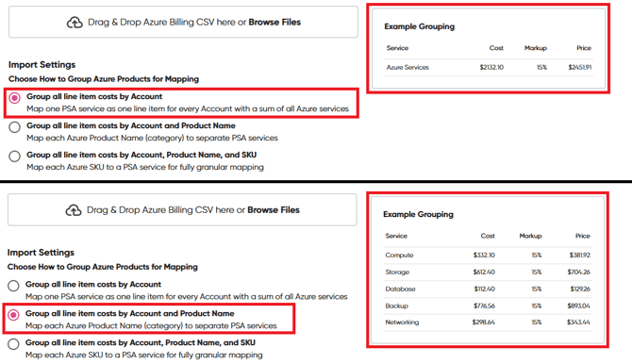Click 'Browse Files' link in the drop zone beside the Compute example
The width and height of the screenshot is (632, 364).
[274, 210]
